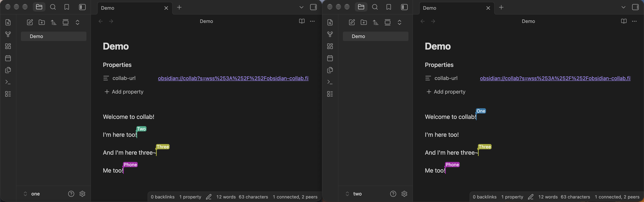The width and height of the screenshot is (644, 202).
Task: Open settings gear in left window
Action: 83,194
